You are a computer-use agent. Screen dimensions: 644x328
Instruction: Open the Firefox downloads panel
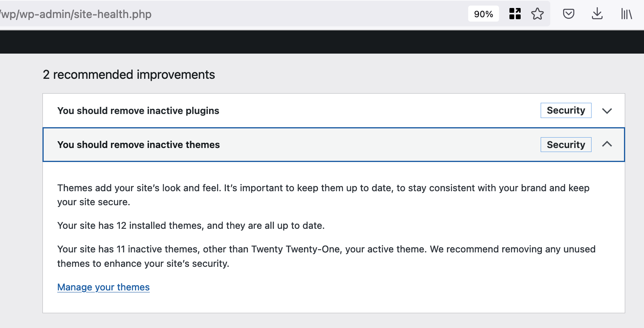coord(597,14)
